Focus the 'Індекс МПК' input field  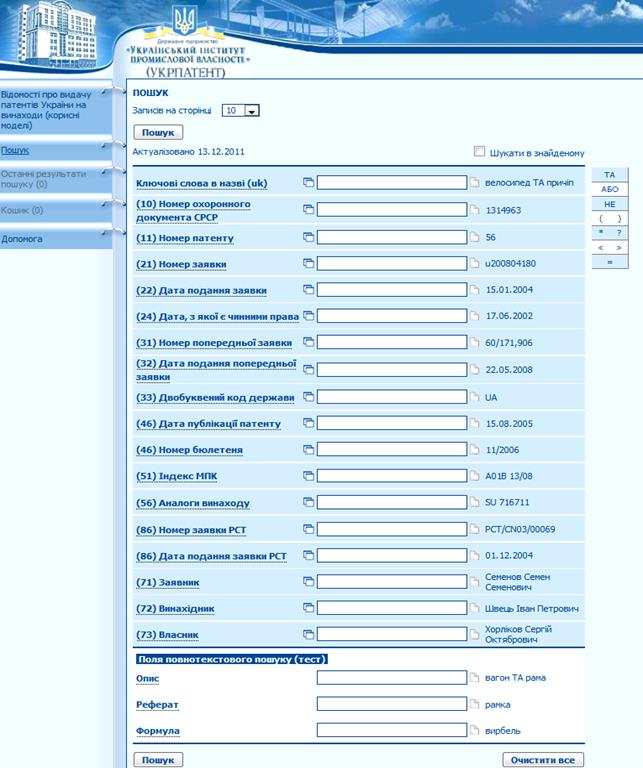(x=392, y=476)
